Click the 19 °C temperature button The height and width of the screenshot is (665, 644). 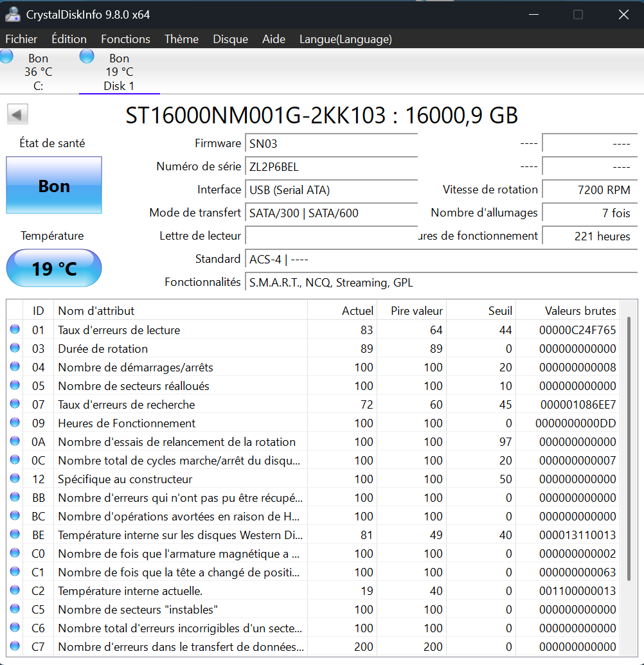coord(54,268)
